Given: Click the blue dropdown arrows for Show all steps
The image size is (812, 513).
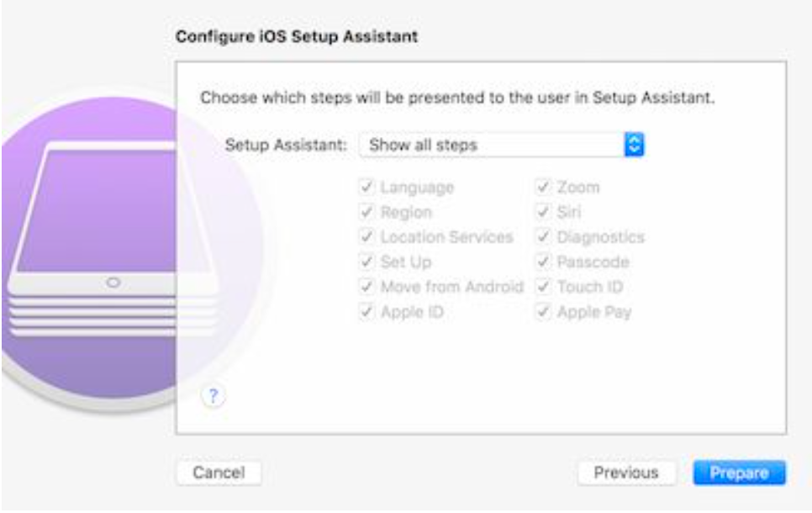Looking at the screenshot, I should (x=635, y=145).
